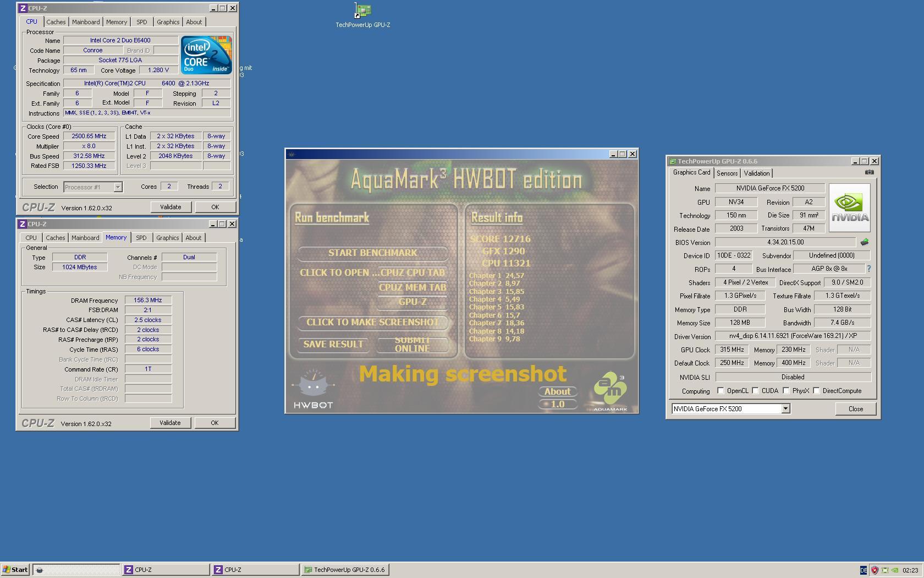Click the security shield tray icon
This screenshot has height=578, width=924.
point(875,570)
